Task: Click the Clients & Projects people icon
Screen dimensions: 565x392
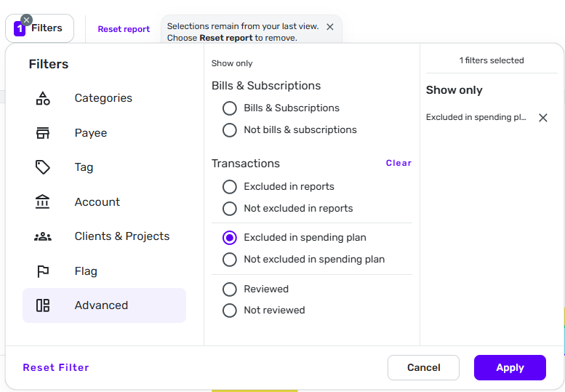Action: click(x=43, y=236)
